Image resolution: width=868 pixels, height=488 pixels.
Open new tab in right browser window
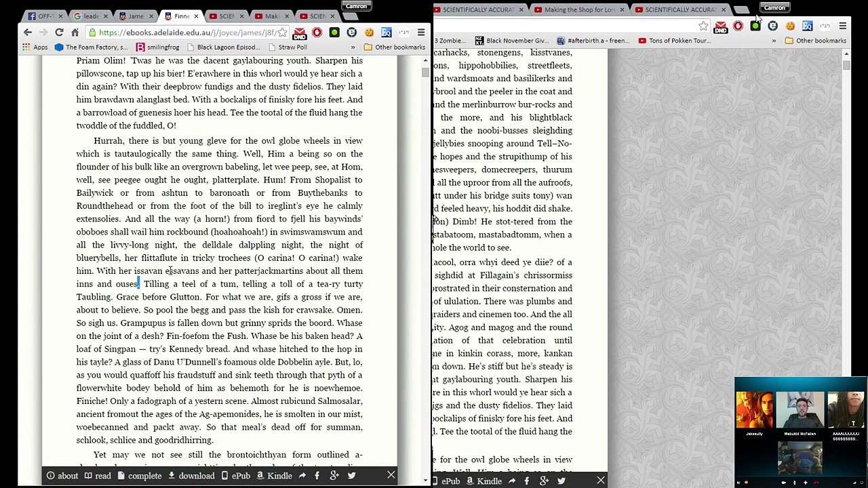742,9
